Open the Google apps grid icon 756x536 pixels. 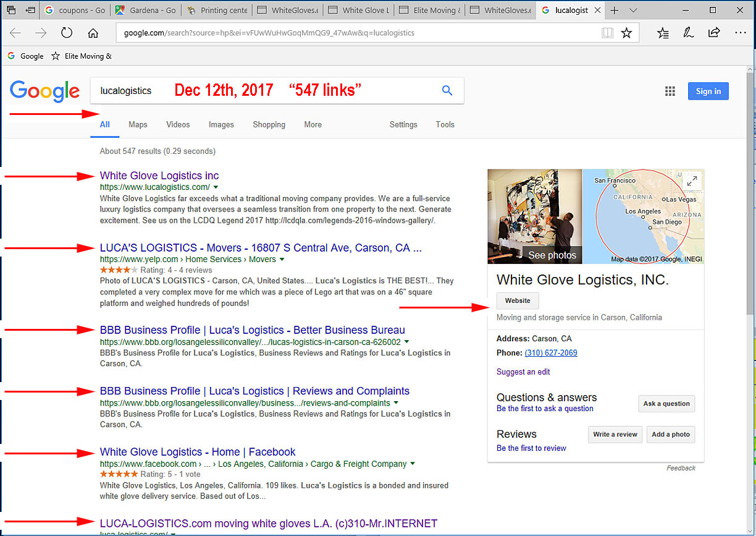(x=670, y=91)
